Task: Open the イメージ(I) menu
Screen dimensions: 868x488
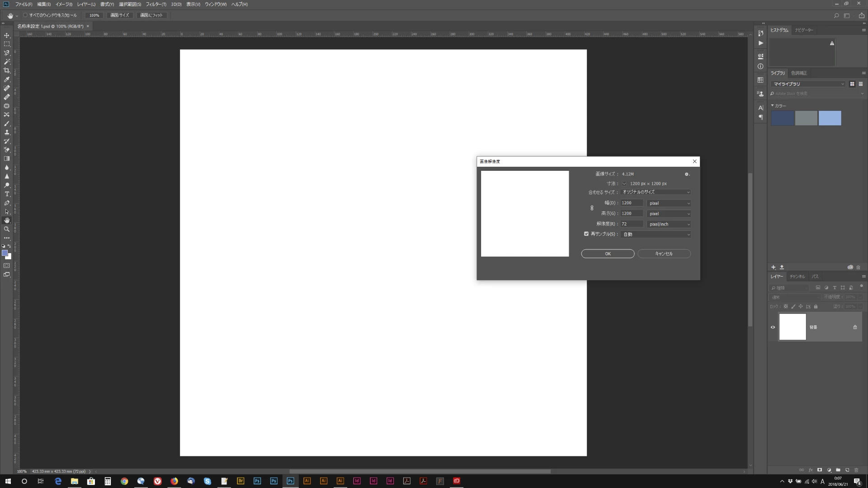Action: pos(64,4)
